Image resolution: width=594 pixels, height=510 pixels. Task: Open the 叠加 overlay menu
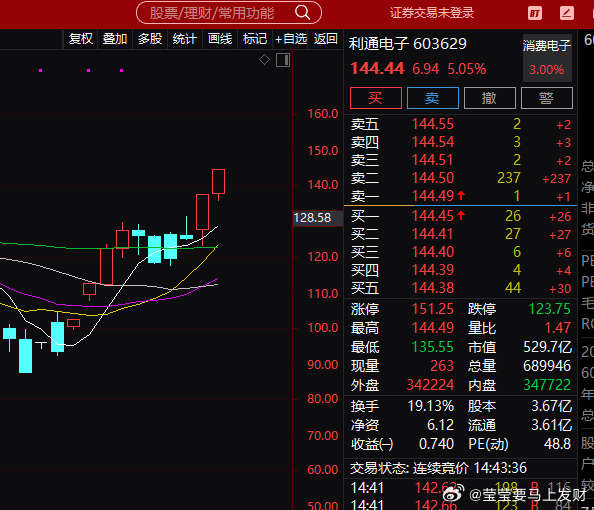115,39
